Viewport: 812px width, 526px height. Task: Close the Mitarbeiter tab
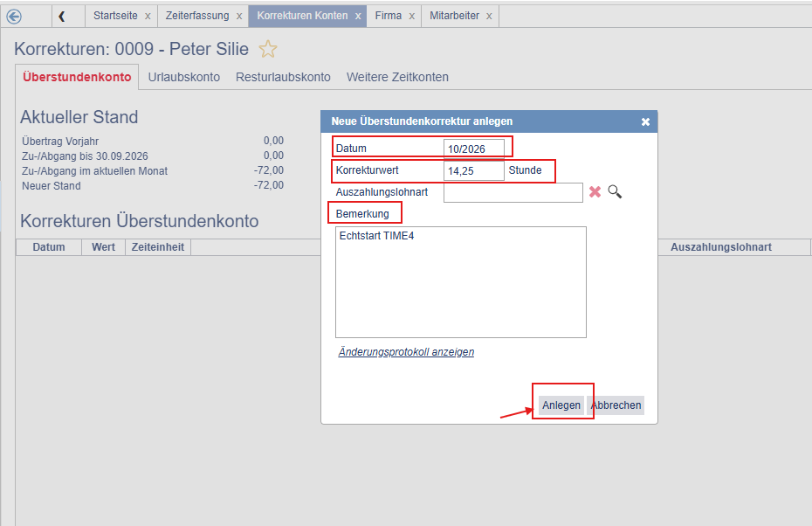pos(489,16)
